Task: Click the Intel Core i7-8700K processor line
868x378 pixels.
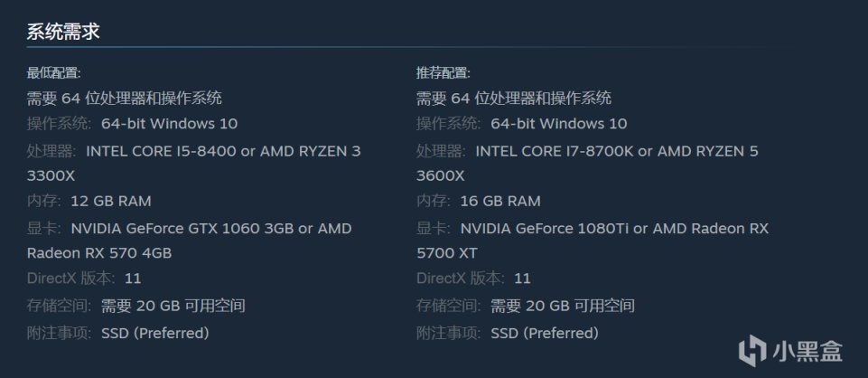Action: (616, 151)
